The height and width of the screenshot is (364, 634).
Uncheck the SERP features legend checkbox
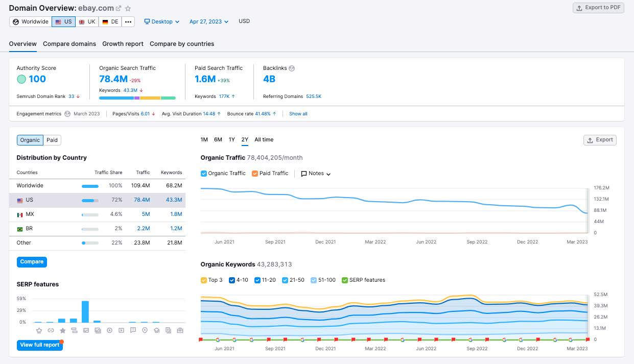[345, 280]
